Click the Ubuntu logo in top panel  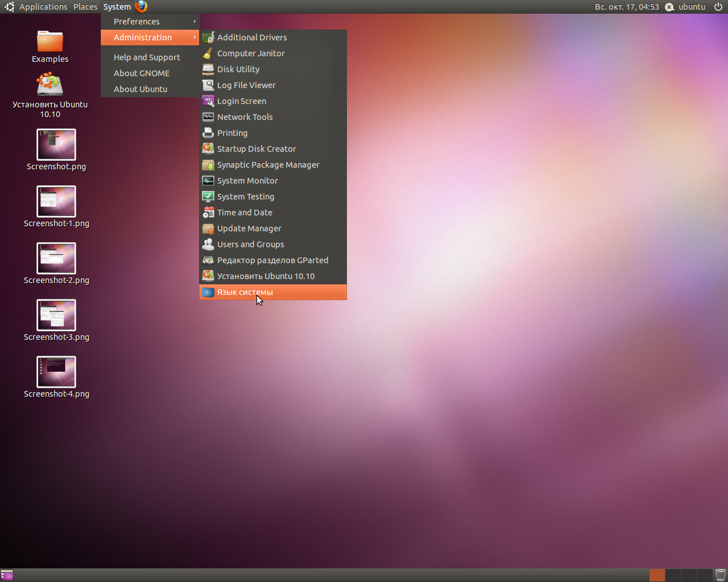10,7
